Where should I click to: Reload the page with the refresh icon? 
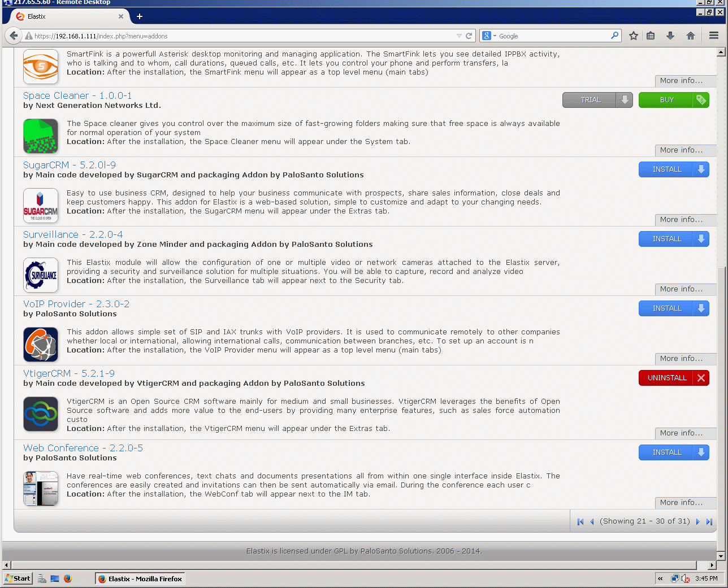pyautogui.click(x=469, y=36)
